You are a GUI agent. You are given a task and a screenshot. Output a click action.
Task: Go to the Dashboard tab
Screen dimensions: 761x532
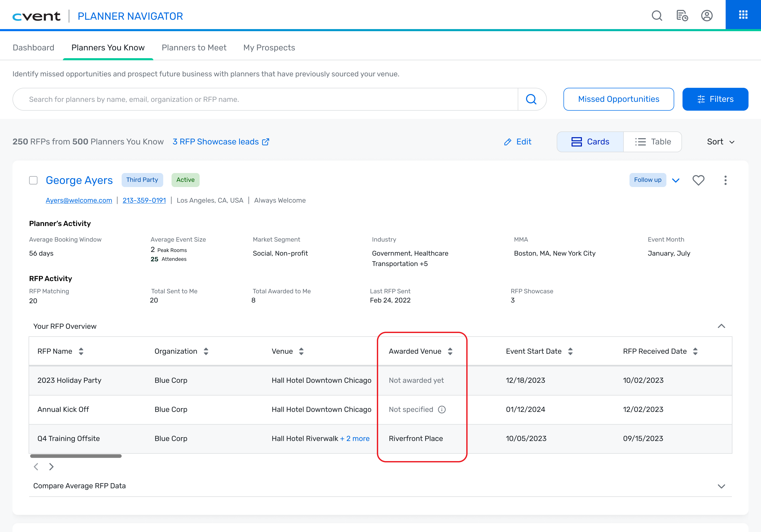tap(34, 48)
